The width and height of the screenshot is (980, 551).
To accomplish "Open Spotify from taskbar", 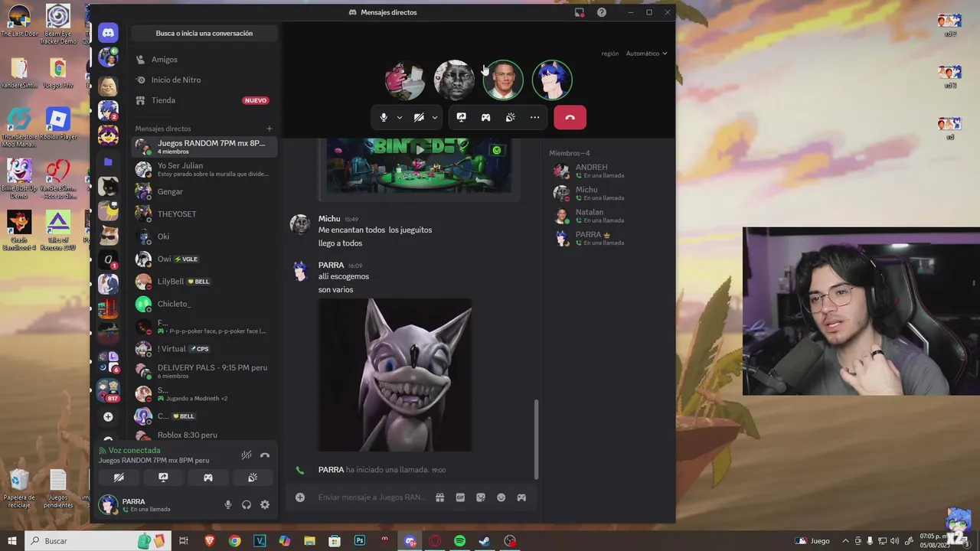I will coord(459,541).
